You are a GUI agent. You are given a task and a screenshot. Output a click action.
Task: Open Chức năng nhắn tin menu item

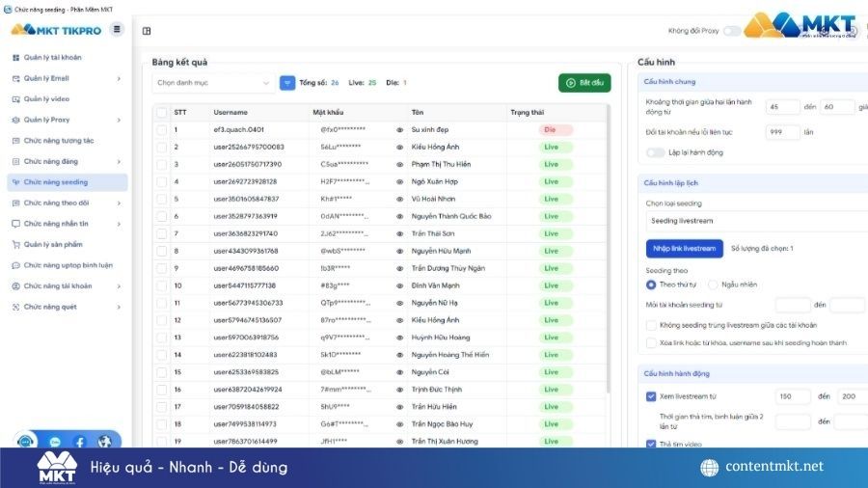pyautogui.click(x=67, y=224)
